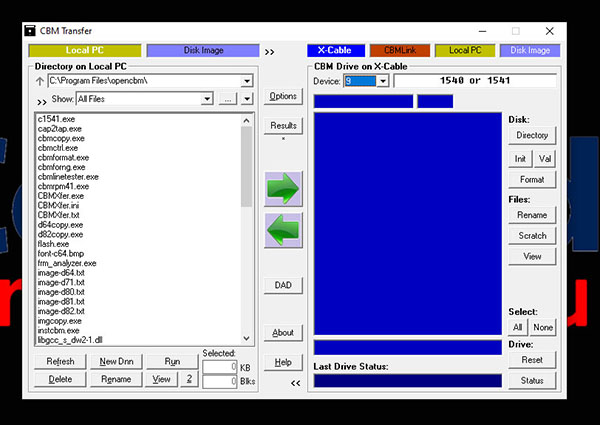Expand the Show All Files filter dropdown

pyautogui.click(x=206, y=99)
